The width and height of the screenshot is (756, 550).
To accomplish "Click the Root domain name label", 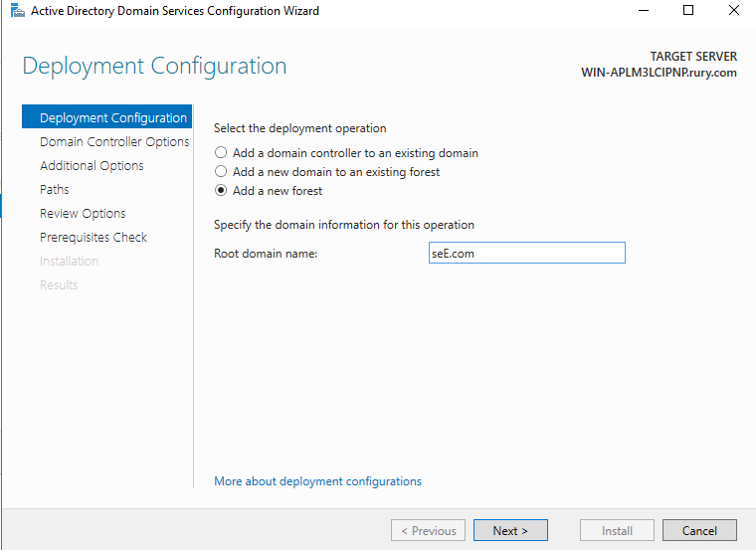I will (x=266, y=254).
